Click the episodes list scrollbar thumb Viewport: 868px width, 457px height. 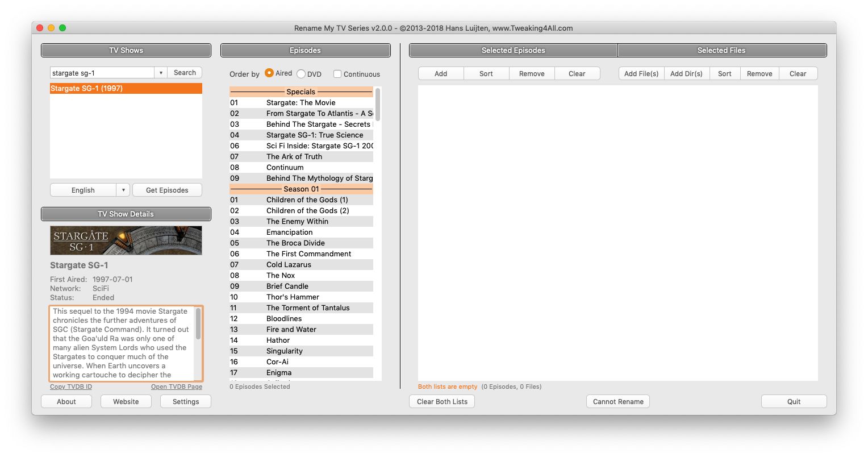pos(378,104)
